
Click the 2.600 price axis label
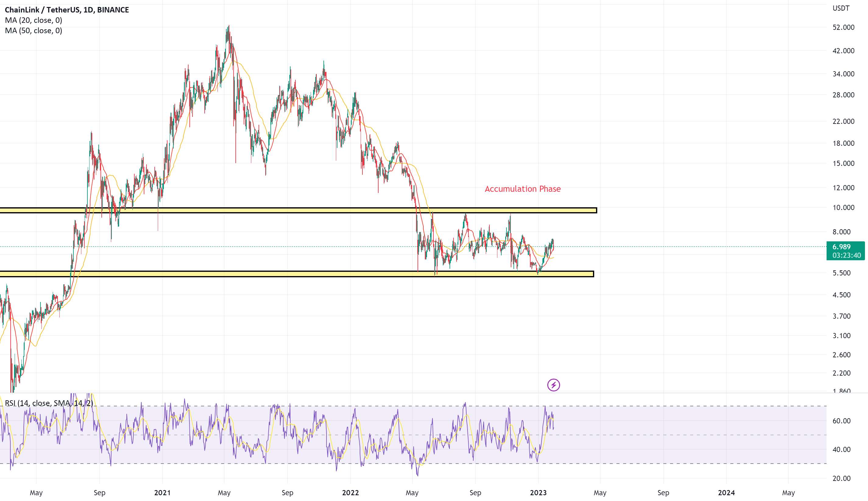click(842, 355)
